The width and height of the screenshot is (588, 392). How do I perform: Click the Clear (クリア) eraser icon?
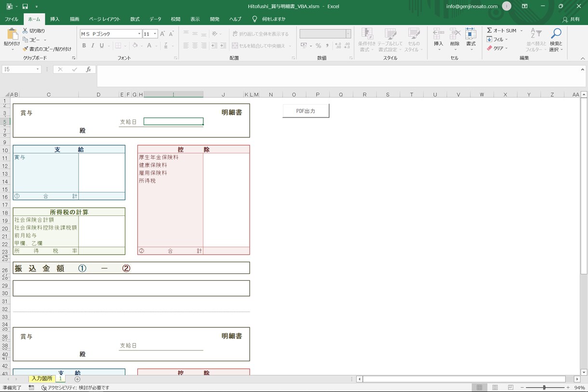coord(489,48)
